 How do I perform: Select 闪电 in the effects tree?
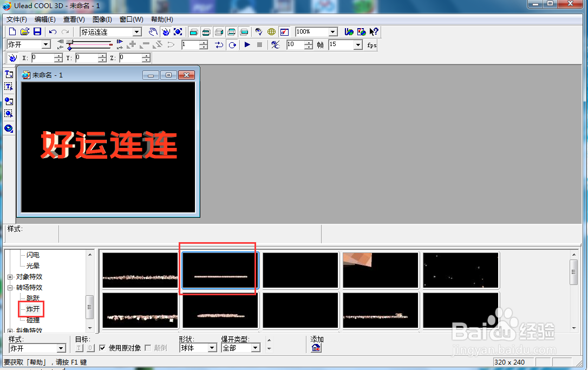click(33, 255)
